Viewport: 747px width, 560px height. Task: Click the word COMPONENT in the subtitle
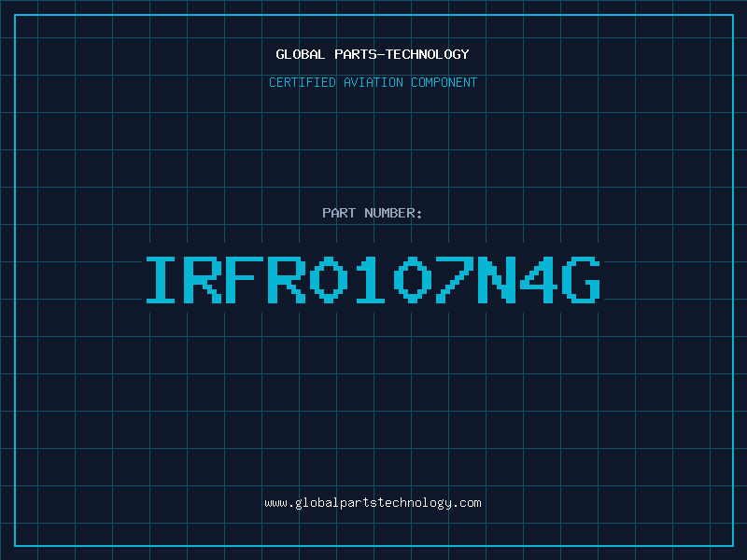pyautogui.click(x=444, y=83)
